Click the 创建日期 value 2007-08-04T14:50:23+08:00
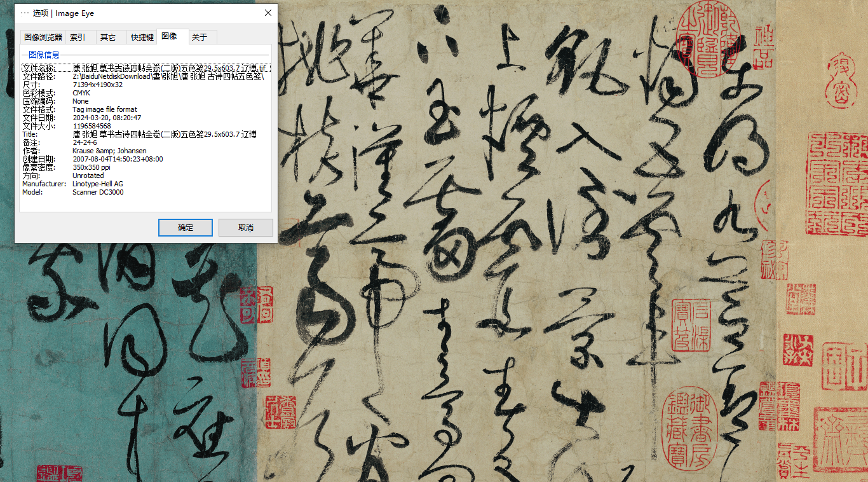 point(118,159)
